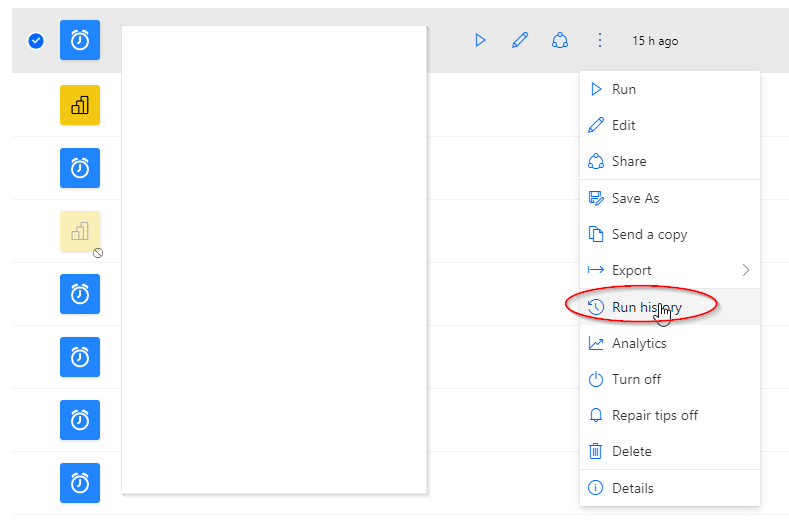Click the blue alarm clock icon in first row
The image size is (789, 520).
pos(80,41)
